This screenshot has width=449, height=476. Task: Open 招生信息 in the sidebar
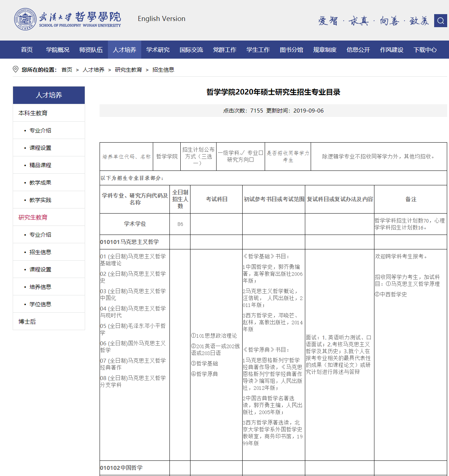pyautogui.click(x=49, y=252)
